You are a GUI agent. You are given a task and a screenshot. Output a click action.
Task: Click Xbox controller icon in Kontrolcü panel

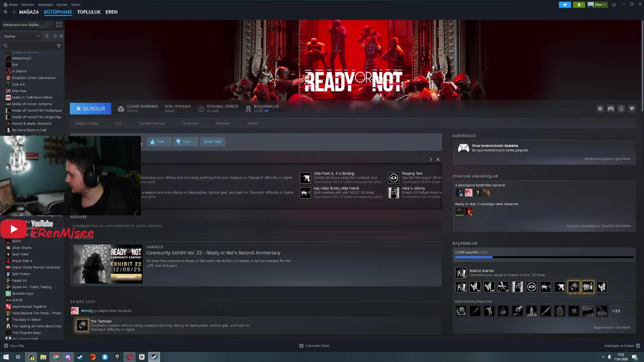point(463,148)
